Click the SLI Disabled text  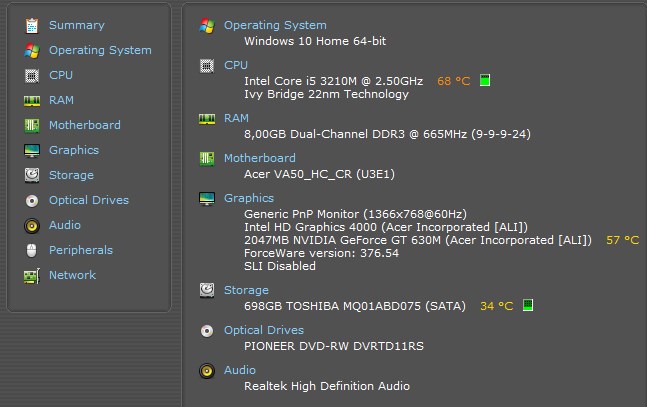pyautogui.click(x=280, y=266)
